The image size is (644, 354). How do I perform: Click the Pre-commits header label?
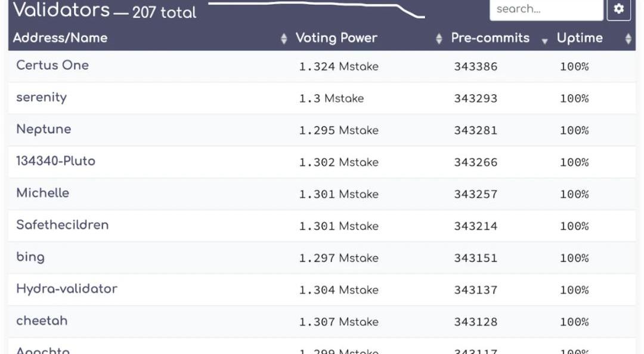click(490, 38)
